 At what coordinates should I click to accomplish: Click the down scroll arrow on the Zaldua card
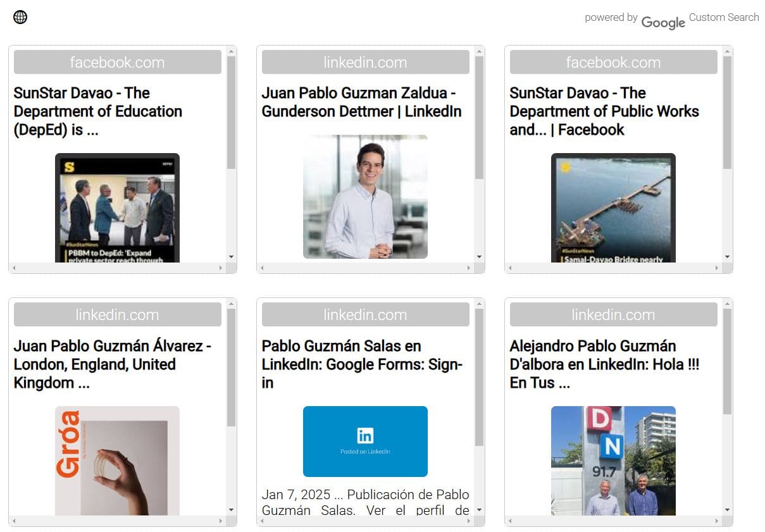[x=479, y=257]
